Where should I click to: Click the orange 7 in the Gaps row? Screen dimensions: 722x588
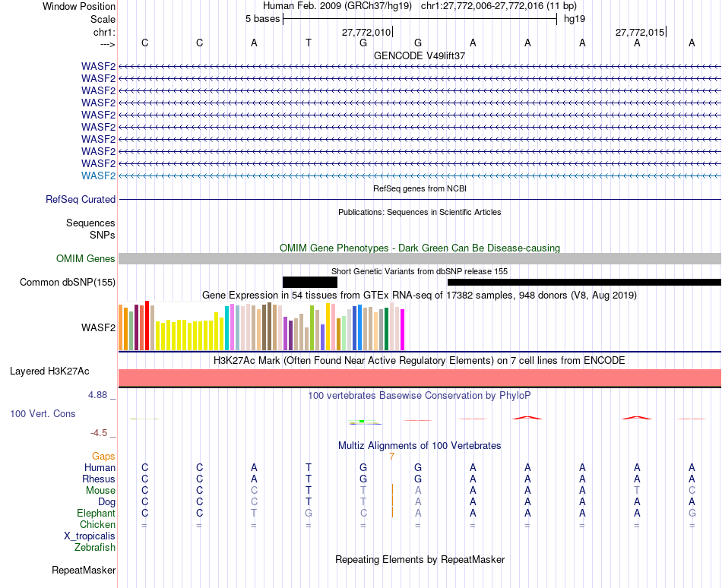coord(392,457)
